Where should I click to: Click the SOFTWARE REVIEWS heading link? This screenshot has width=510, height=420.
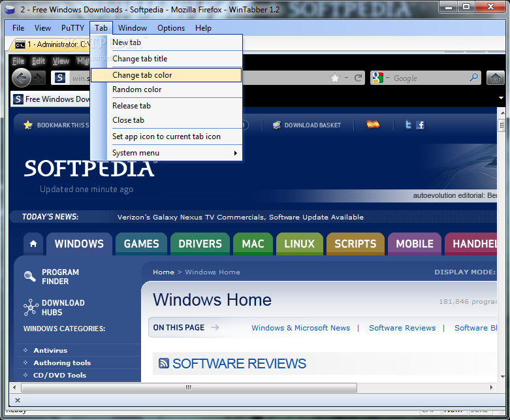click(x=239, y=363)
